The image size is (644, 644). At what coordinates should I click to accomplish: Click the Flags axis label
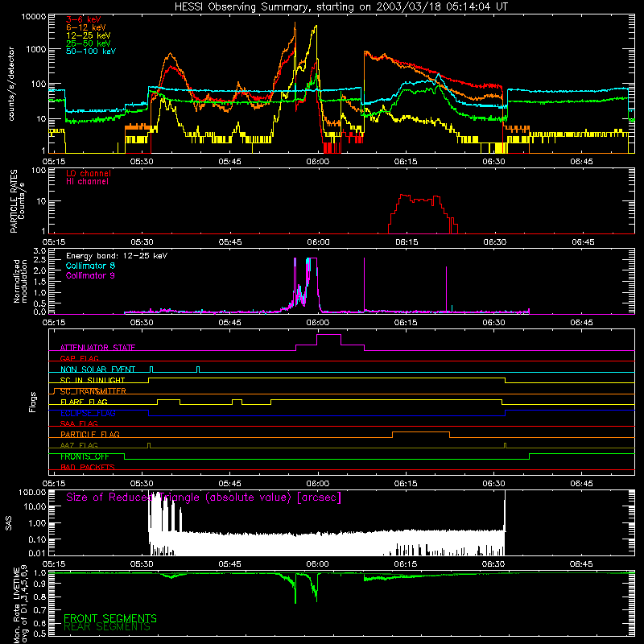[x=33, y=402]
